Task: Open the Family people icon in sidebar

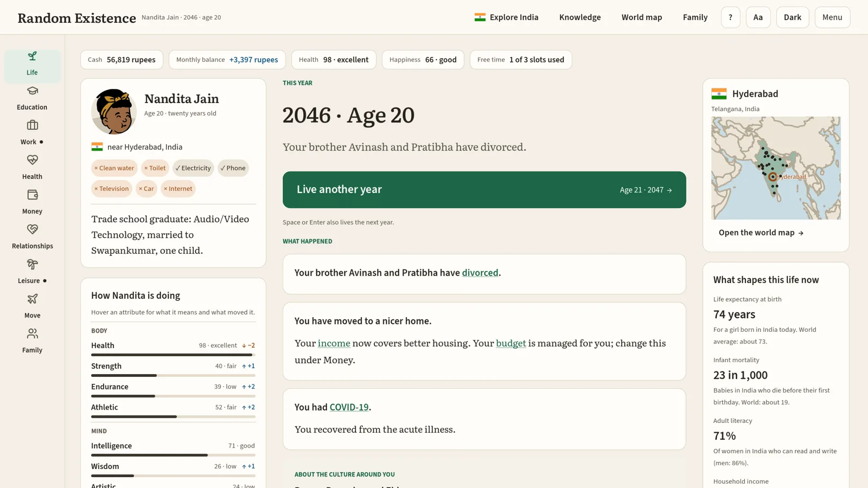Action: pos(33,333)
